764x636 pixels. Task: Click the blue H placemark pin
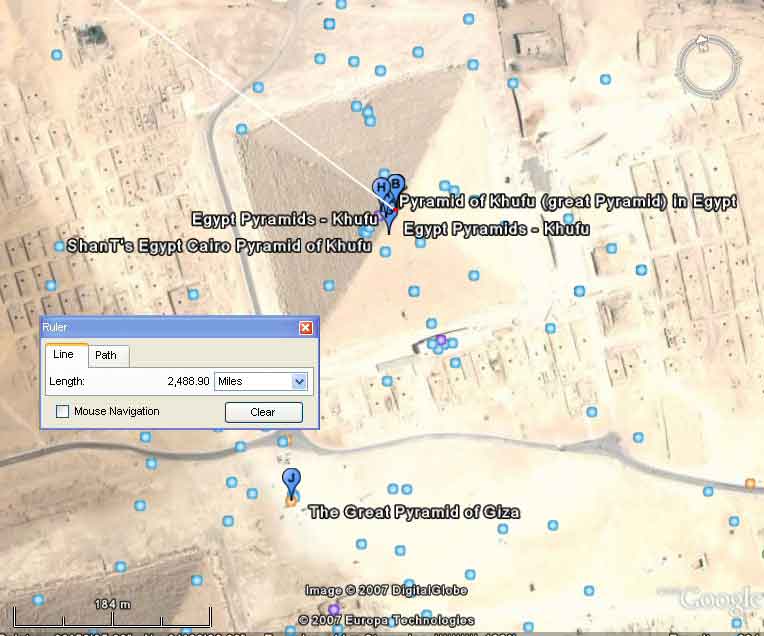click(x=381, y=188)
